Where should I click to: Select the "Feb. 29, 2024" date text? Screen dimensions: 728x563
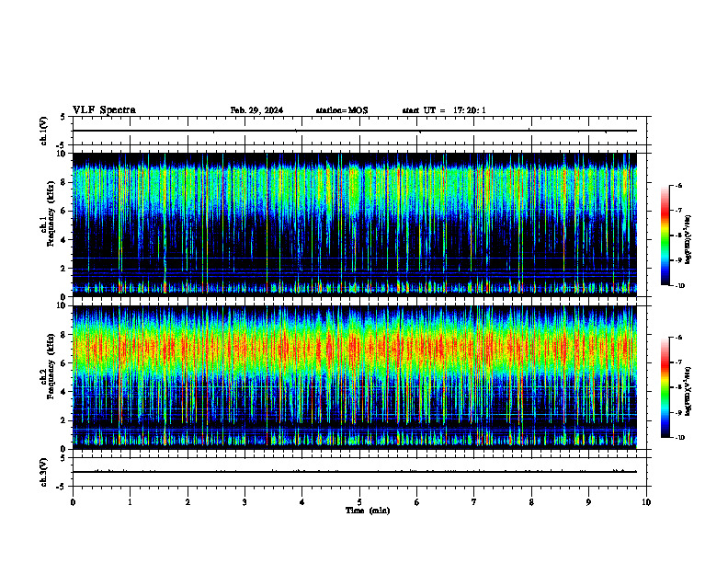coord(256,110)
